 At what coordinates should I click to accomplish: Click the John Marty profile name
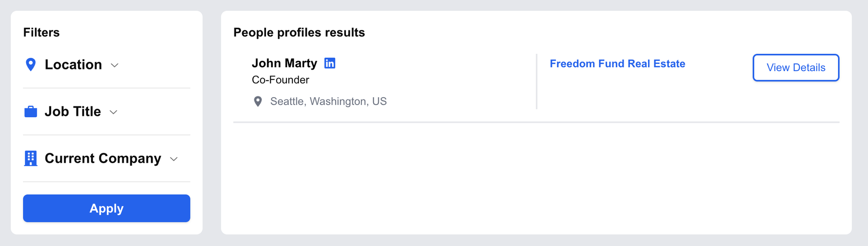pyautogui.click(x=285, y=63)
